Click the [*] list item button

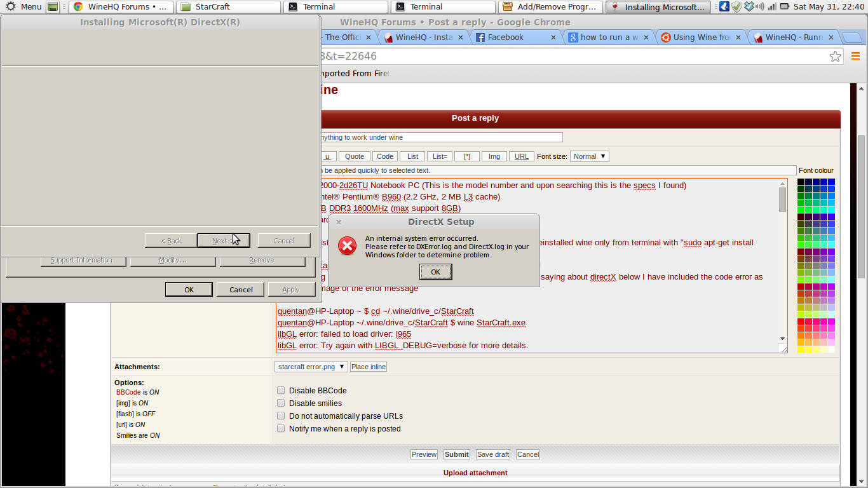pos(467,156)
